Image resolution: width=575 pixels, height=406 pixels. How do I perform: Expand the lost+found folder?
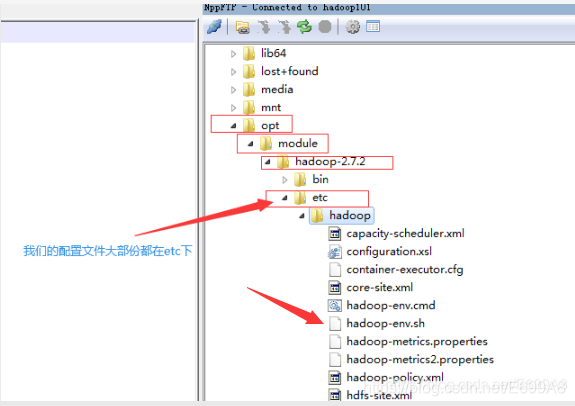pos(233,72)
